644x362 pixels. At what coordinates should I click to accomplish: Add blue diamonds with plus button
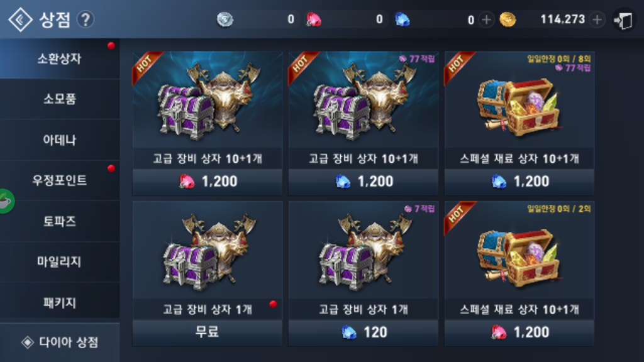pyautogui.click(x=486, y=19)
